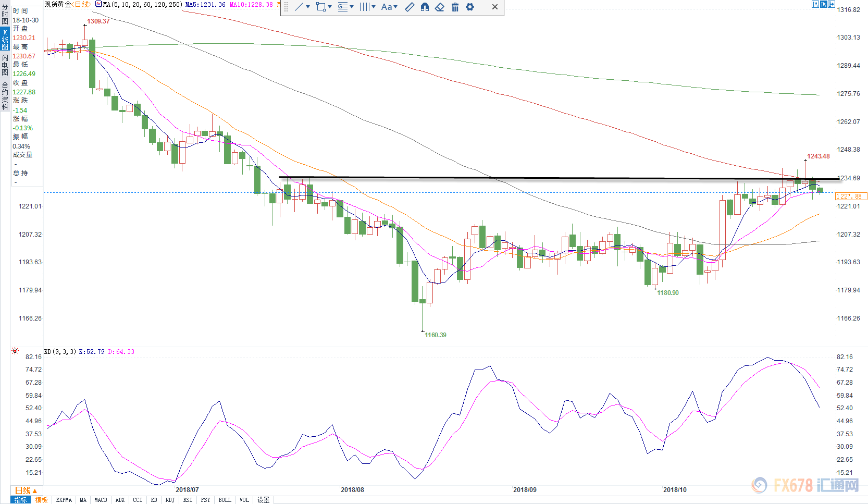Click the 2018/08 date axis label
This screenshot has width=868, height=504.
[x=353, y=490]
